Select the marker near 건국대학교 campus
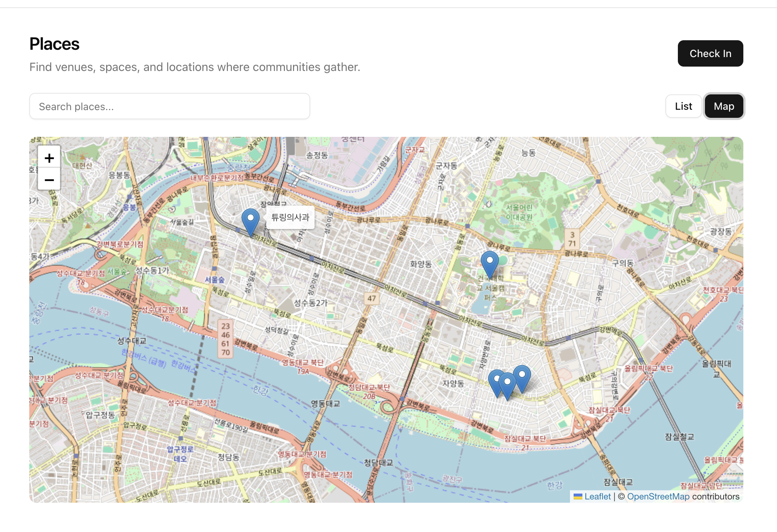This screenshot has height=532, width=777. pyautogui.click(x=489, y=263)
